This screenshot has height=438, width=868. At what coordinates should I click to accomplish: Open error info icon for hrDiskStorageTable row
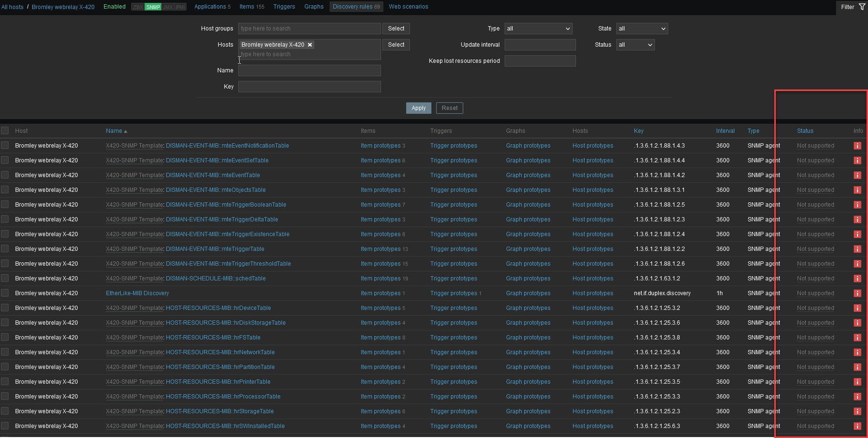[858, 323]
